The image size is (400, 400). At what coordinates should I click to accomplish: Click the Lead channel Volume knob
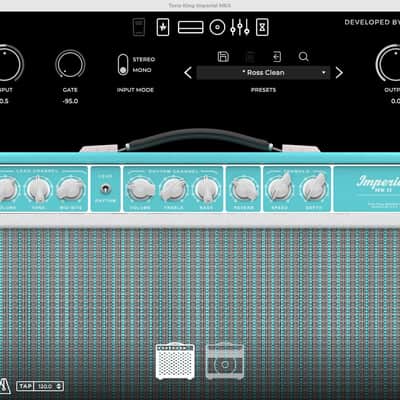pyautogui.click(x=7, y=189)
